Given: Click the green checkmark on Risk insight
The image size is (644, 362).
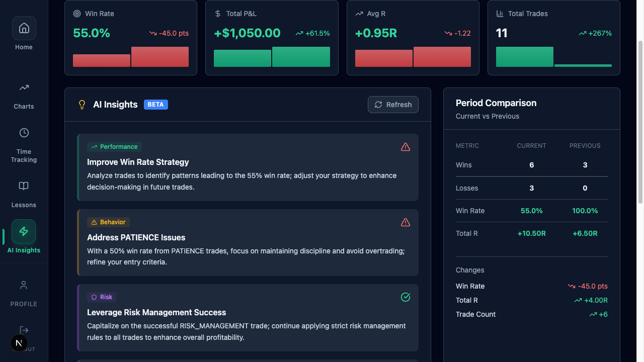Looking at the screenshot, I should pyautogui.click(x=406, y=297).
